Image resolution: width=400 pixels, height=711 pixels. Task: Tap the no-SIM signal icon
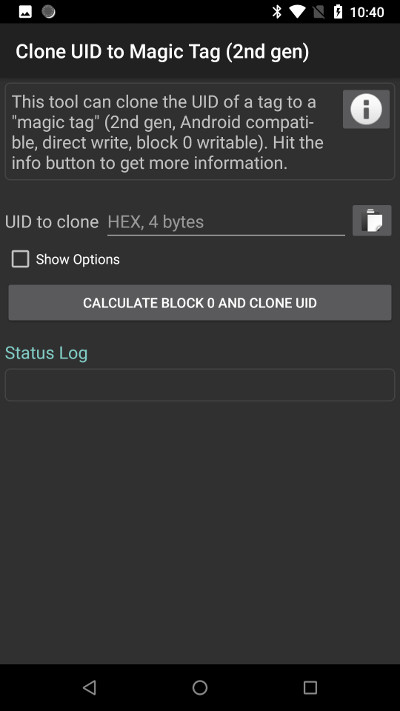pyautogui.click(x=320, y=12)
